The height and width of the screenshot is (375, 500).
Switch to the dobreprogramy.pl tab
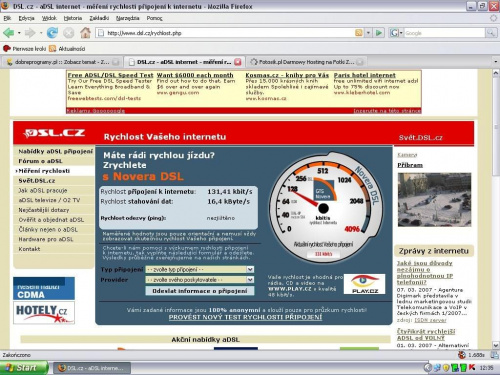(62, 62)
